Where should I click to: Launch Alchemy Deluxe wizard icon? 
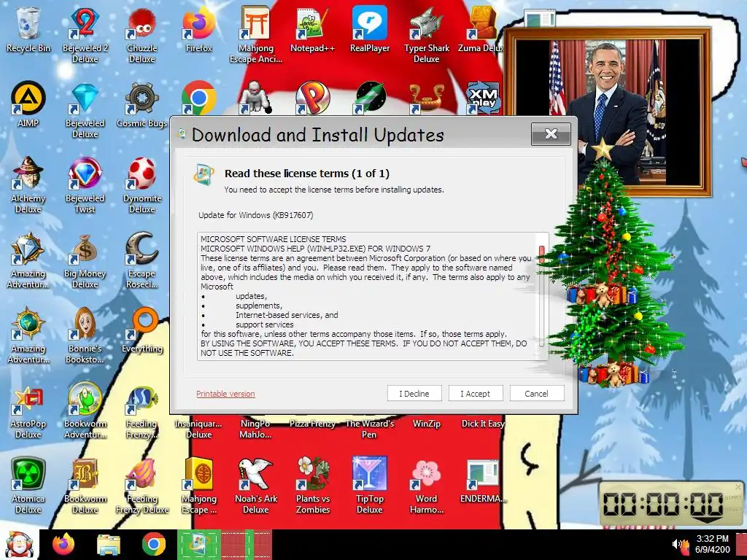coord(28,184)
